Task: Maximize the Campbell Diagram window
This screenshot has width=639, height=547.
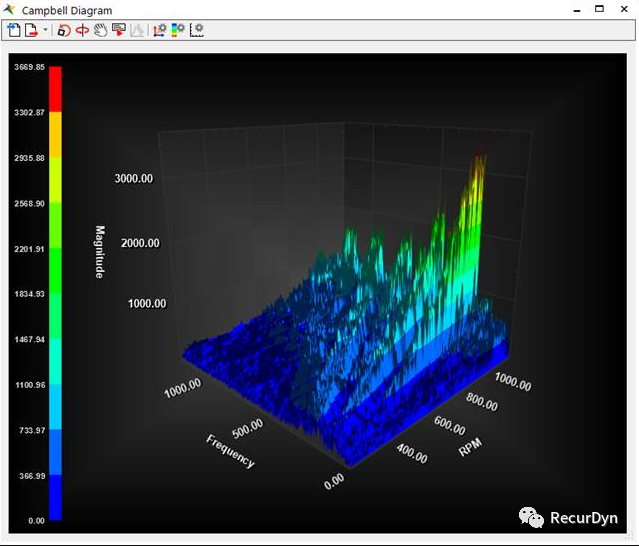Action: click(599, 9)
